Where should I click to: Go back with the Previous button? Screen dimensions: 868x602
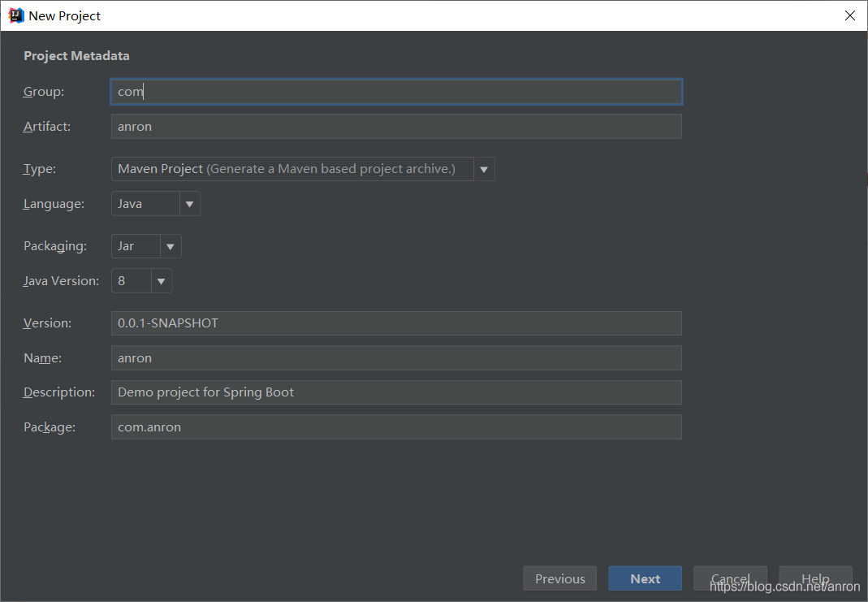[x=559, y=578]
